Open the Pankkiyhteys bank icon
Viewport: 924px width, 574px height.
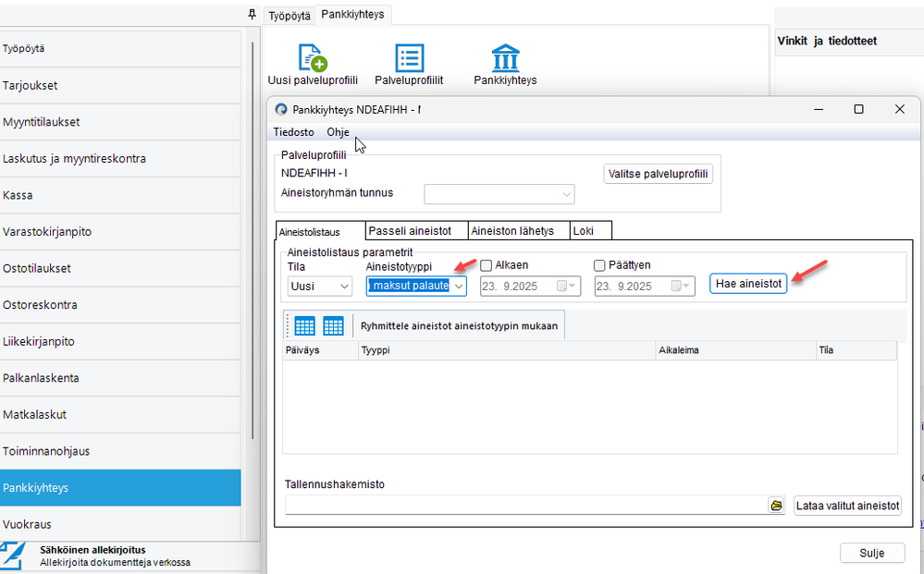click(505, 57)
